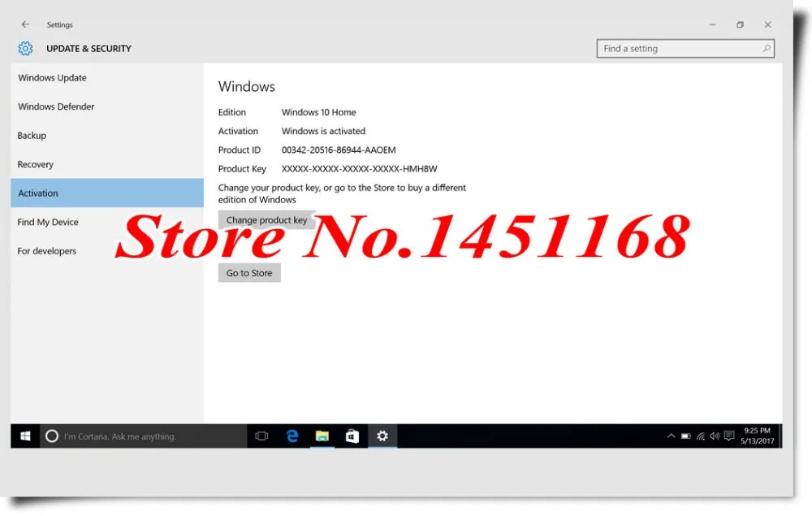Click the Windows is activated status text
The width and height of the screenshot is (812, 516).
[x=323, y=131]
